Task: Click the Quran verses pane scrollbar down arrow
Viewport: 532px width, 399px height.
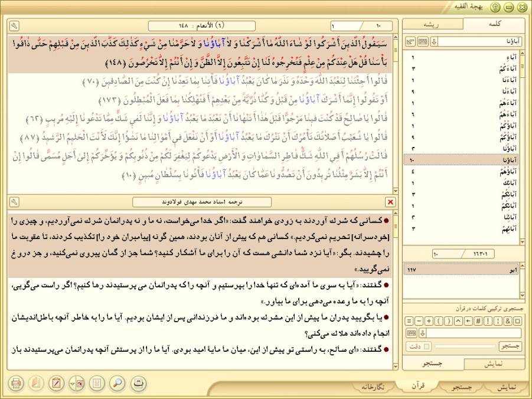Action: pos(395,191)
